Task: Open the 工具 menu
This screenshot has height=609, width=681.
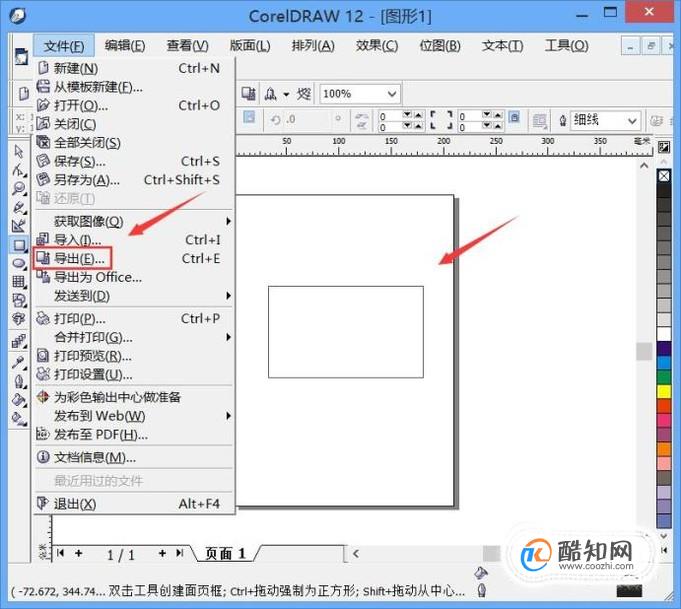Action: [x=566, y=46]
